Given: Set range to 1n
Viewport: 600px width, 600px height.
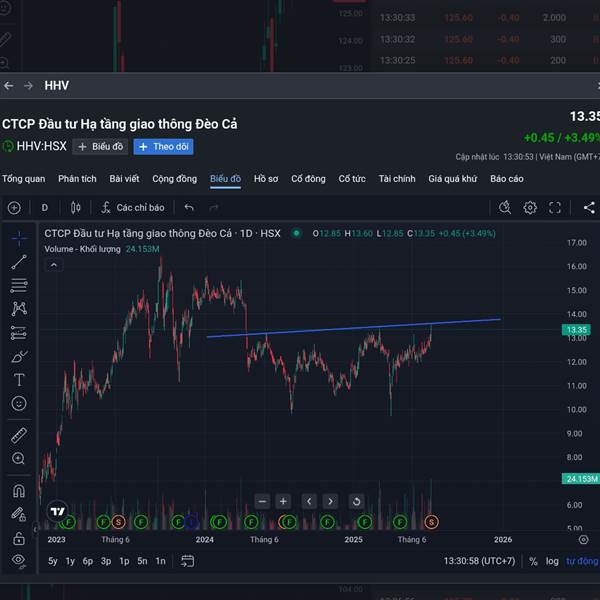Looking at the screenshot, I should [x=160, y=561].
